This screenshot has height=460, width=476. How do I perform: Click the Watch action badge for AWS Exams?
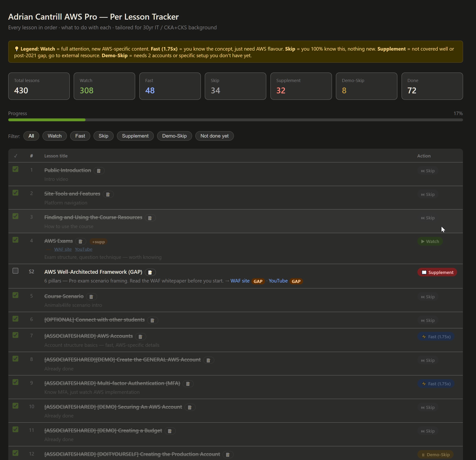(430, 241)
